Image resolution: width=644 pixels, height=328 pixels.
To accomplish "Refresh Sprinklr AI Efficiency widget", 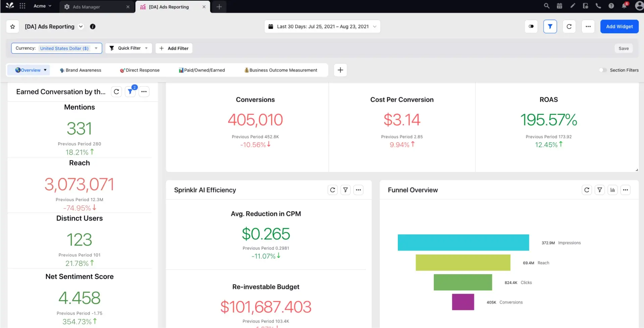I will (332, 190).
